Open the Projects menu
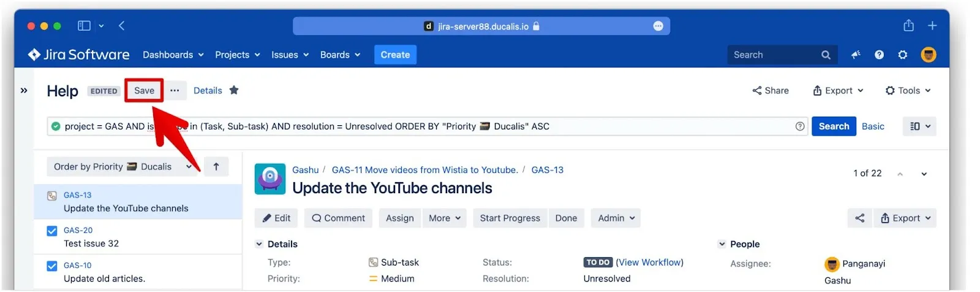Screen dimensions: 980x292 [x=237, y=55]
